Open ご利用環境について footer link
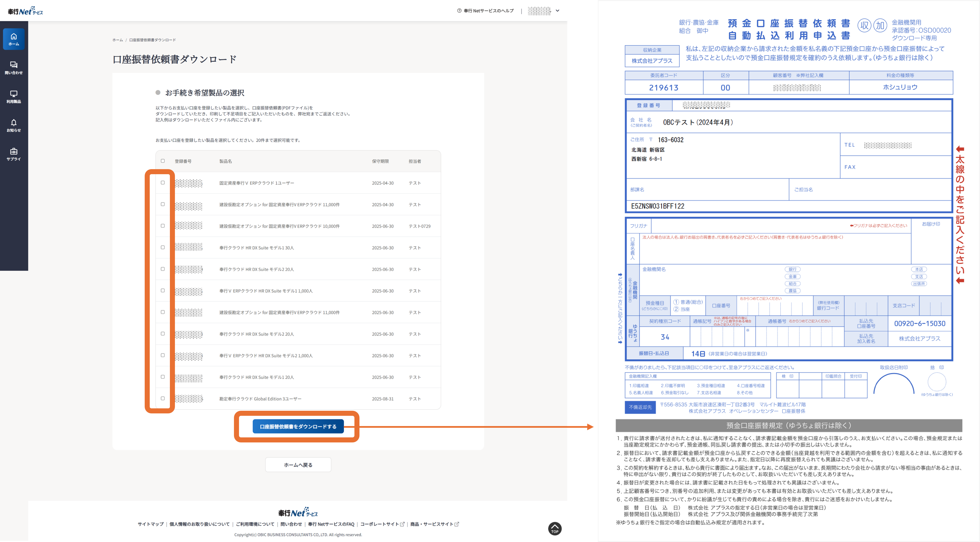This screenshot has width=980, height=542. (x=255, y=524)
